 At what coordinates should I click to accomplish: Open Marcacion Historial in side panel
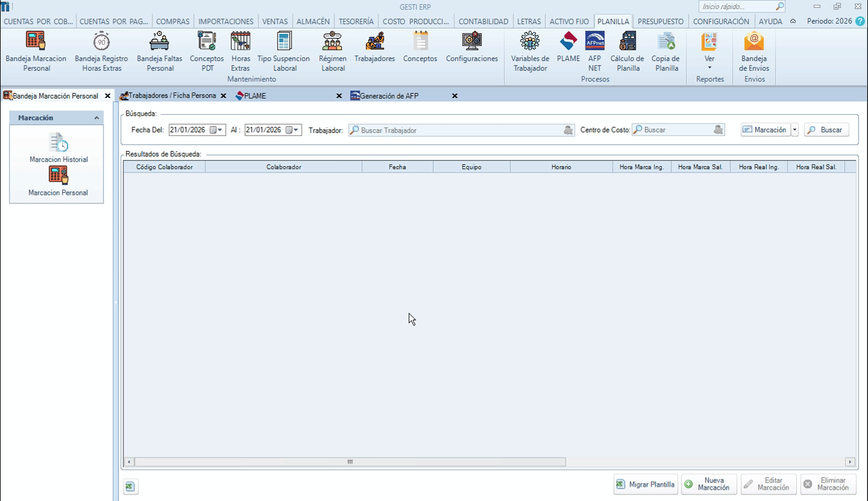[x=59, y=148]
